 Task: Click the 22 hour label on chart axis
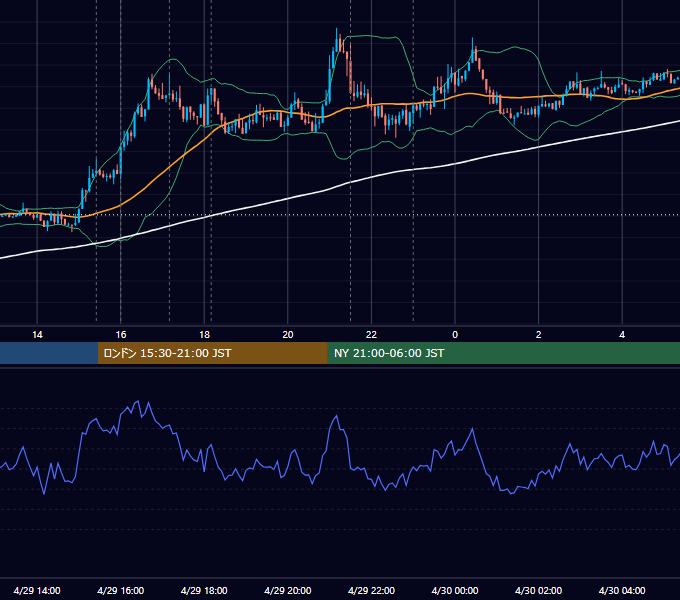(x=371, y=335)
